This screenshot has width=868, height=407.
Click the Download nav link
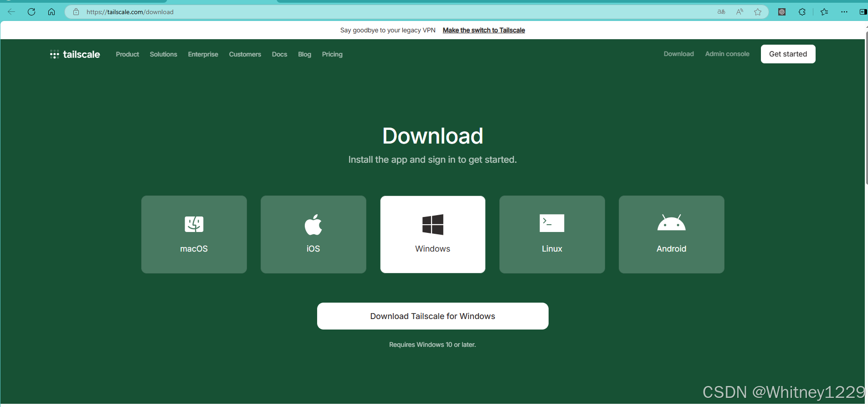point(679,54)
